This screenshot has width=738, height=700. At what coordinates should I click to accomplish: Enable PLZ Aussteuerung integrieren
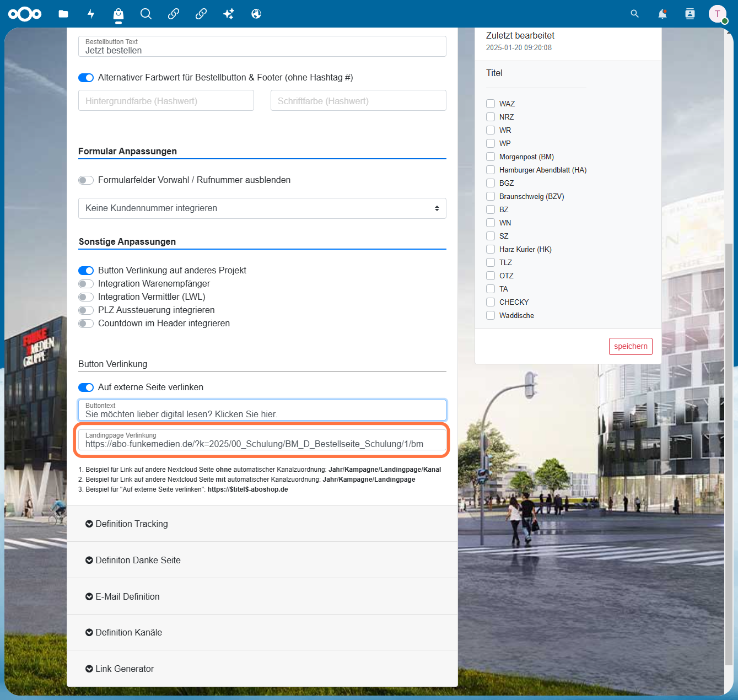point(86,310)
